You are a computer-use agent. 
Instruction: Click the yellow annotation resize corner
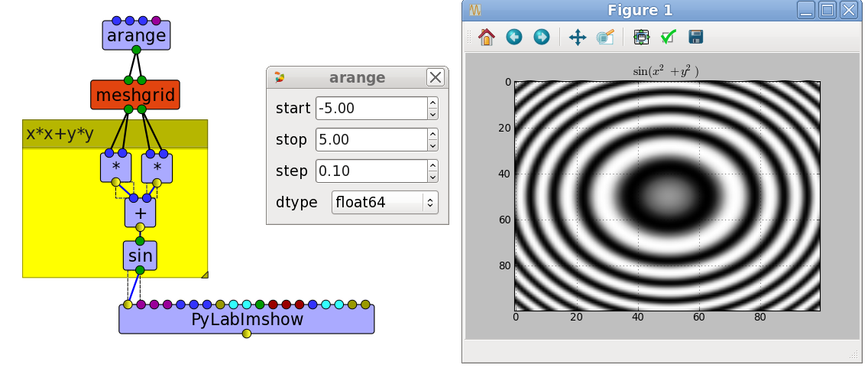(204, 274)
